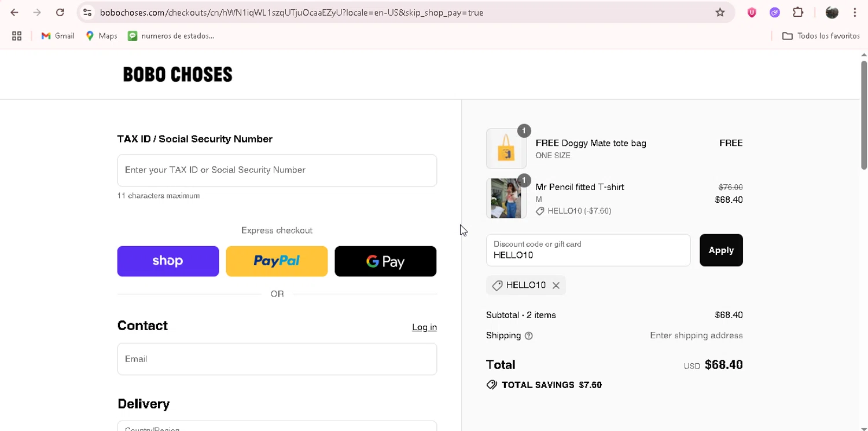Image resolution: width=868 pixels, height=431 pixels.
Task: Open the uBlock shield extension
Action: coord(752,12)
